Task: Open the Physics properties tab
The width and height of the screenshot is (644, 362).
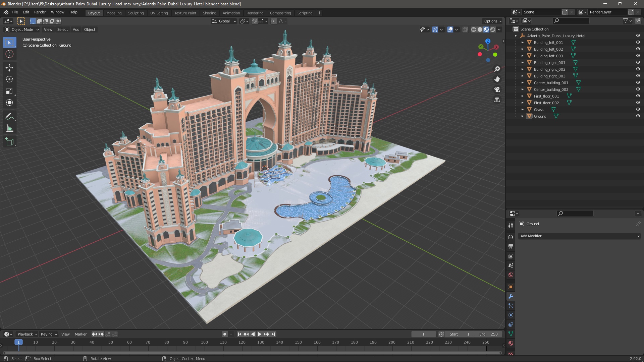Action: coord(511,315)
